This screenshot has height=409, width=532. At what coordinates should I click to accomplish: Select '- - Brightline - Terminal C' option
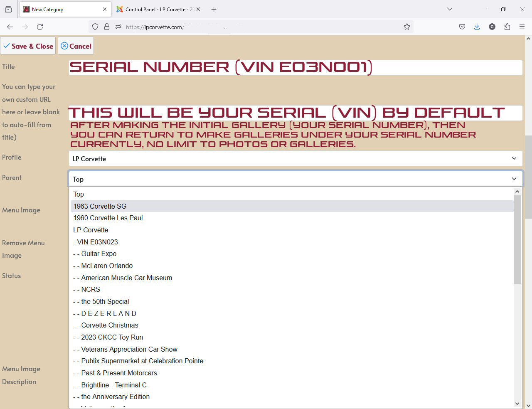click(292, 385)
